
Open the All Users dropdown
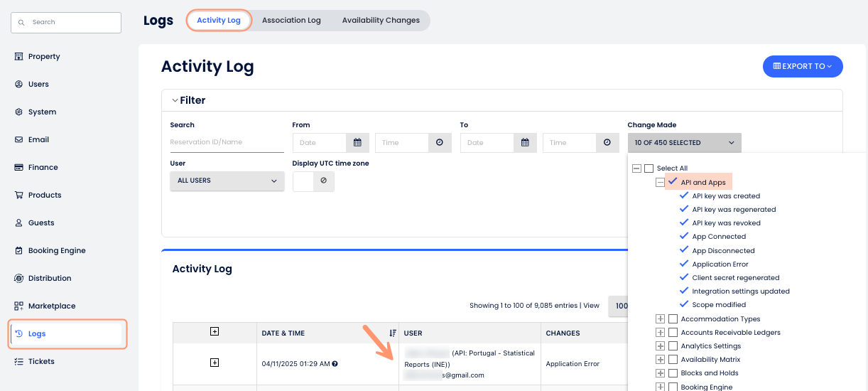click(227, 181)
